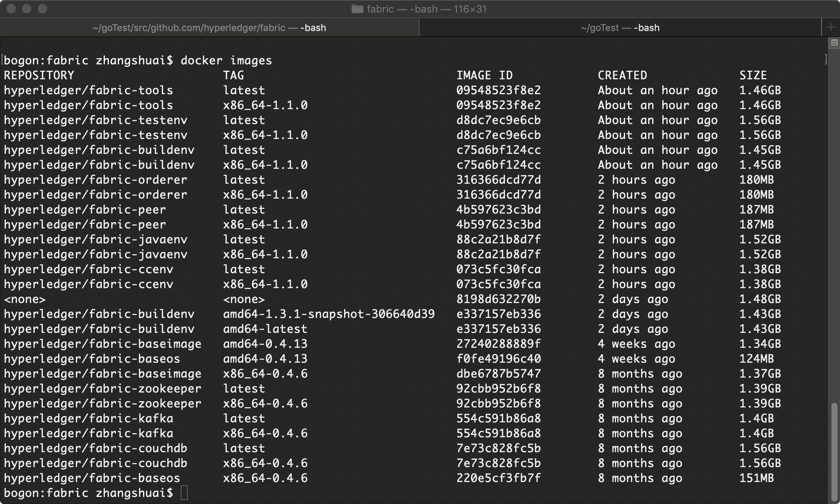Click the <none> repository entry
The height and width of the screenshot is (504, 840).
click(25, 299)
